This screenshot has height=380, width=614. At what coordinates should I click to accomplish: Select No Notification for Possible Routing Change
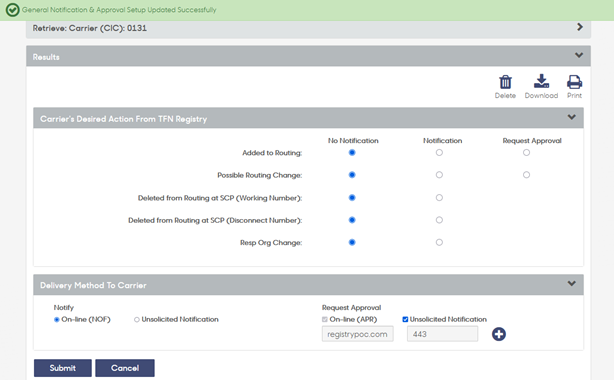point(352,175)
